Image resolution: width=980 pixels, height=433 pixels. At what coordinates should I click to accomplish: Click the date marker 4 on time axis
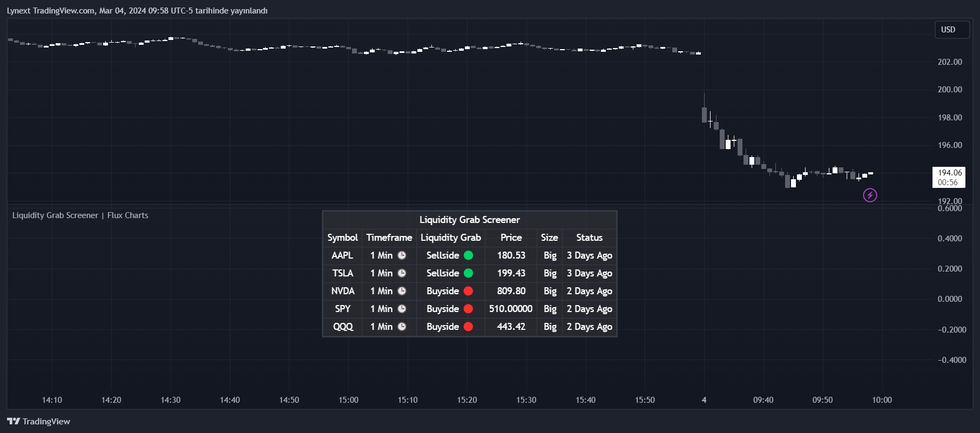pyautogui.click(x=704, y=400)
